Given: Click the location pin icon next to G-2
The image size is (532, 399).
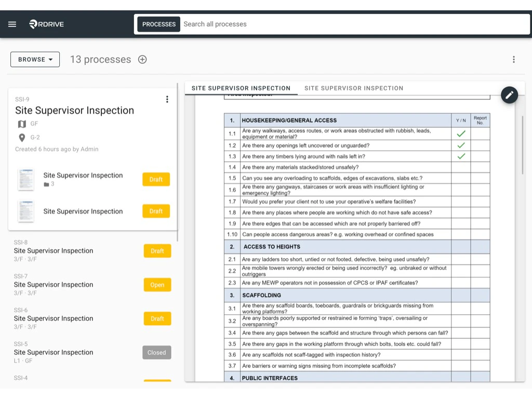Looking at the screenshot, I should (x=22, y=137).
